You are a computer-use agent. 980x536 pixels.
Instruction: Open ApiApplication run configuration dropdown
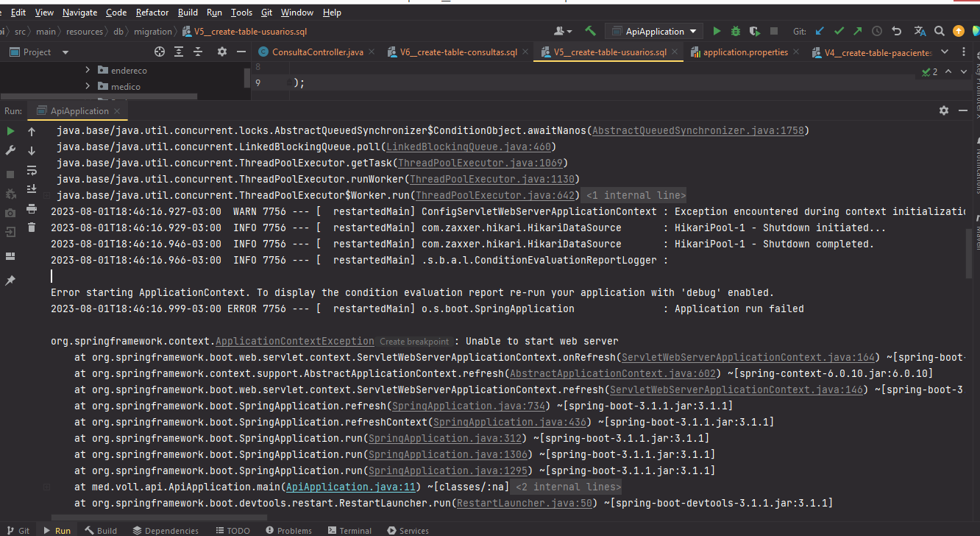[x=655, y=32]
